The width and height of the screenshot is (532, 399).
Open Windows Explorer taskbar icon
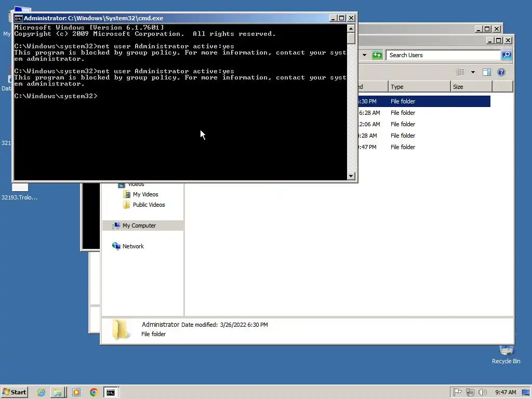click(58, 393)
